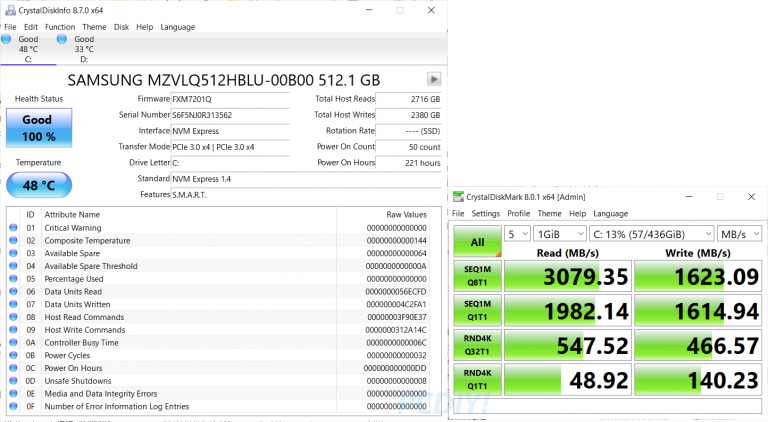The height and width of the screenshot is (422, 768).
Task: Click the SAMSUNG MZVLQ512HBLU-00B00 512.1 GB title
Action: [x=224, y=80]
